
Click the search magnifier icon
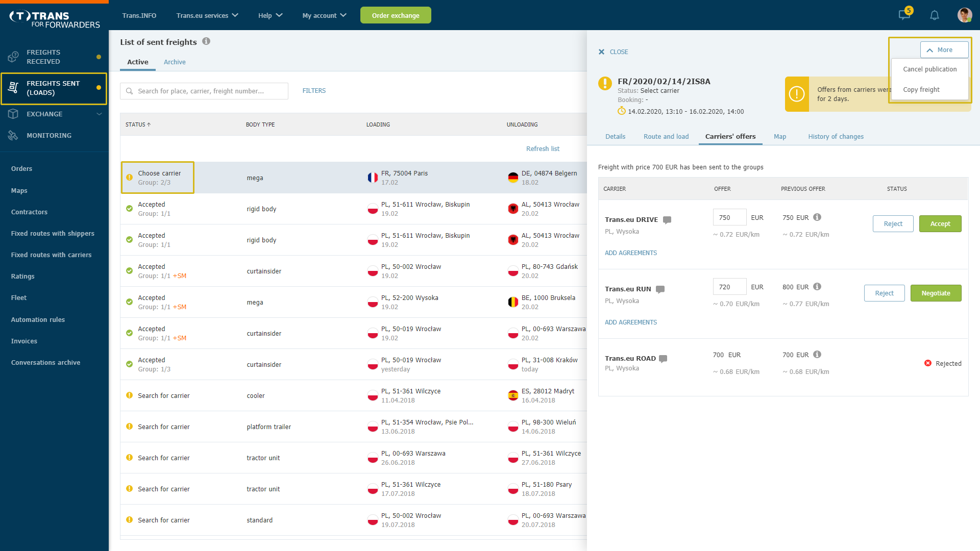tap(130, 91)
